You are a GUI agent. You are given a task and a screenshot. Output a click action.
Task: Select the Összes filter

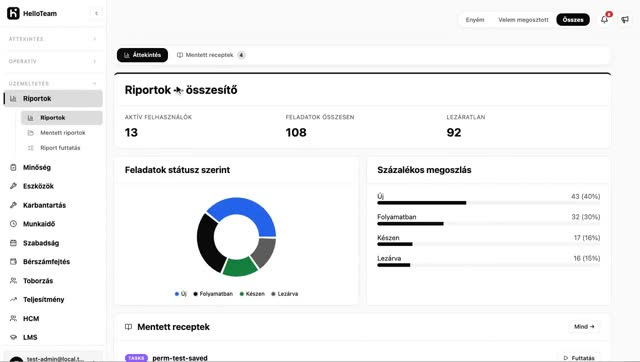pyautogui.click(x=573, y=20)
